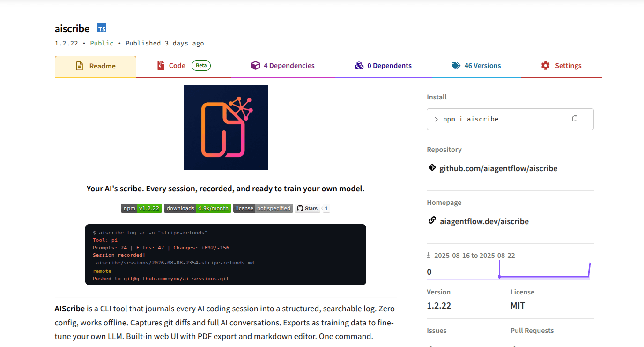Switch to the Code tab
Image resolution: width=644 pixels, height=347 pixels.
click(x=184, y=66)
